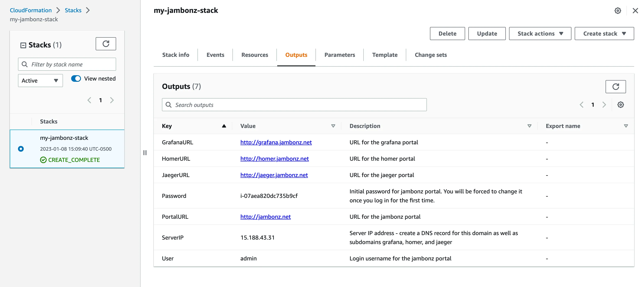Click the Filter by stack name field
The width and height of the screenshot is (644, 287).
tap(67, 64)
